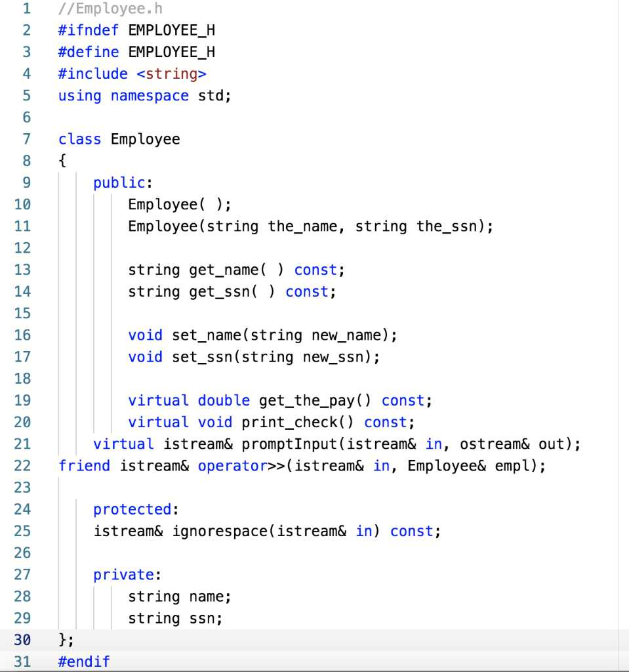
Task: Click the 'namespace' keyword
Action: 150,96
